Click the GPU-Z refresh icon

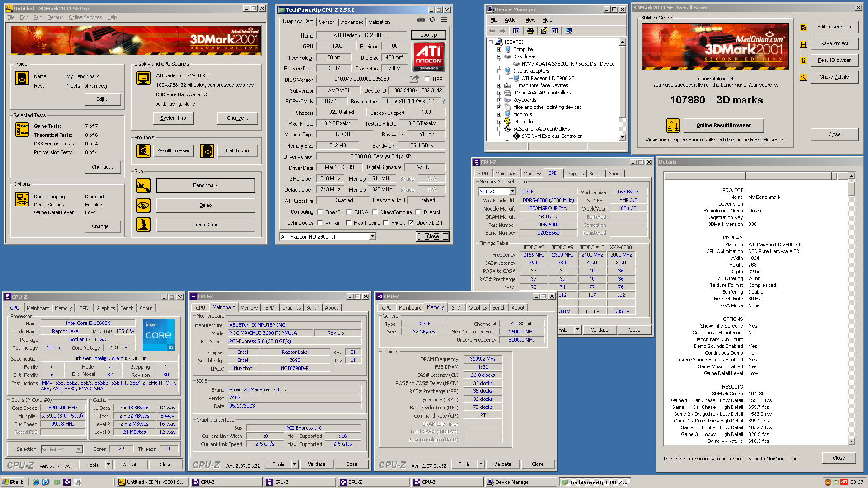433,20
